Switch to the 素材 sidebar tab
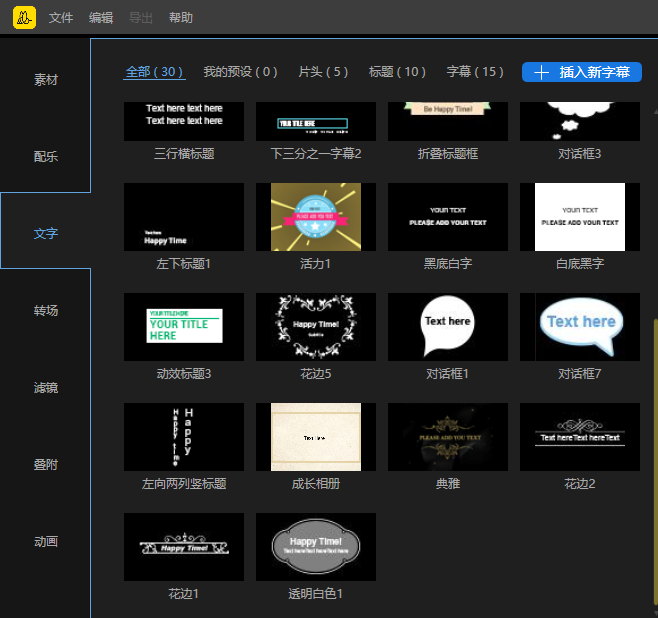Viewport: 658px width, 618px height. [x=46, y=80]
